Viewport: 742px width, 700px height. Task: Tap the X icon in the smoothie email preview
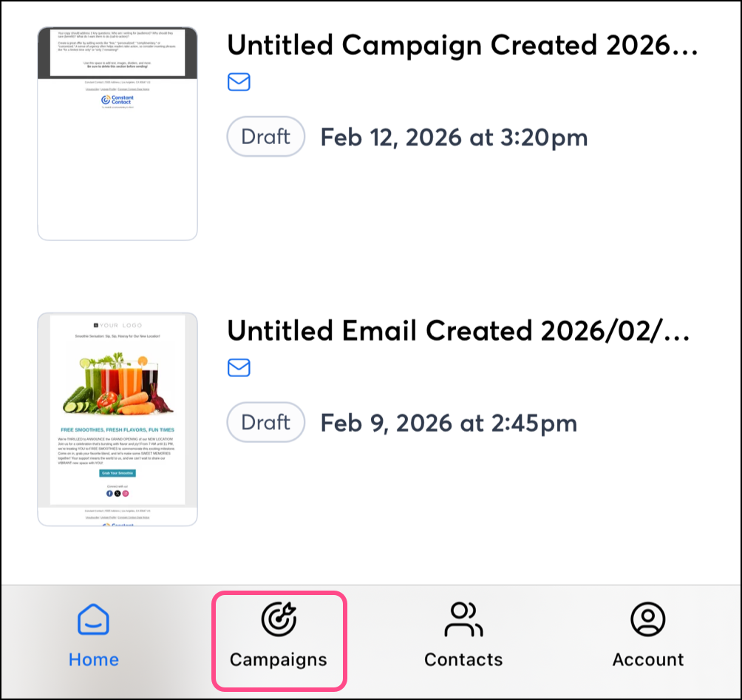pos(118,493)
